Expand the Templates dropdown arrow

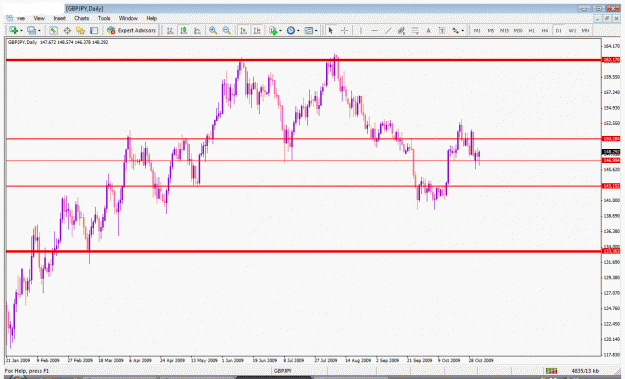pyautogui.click(x=316, y=31)
